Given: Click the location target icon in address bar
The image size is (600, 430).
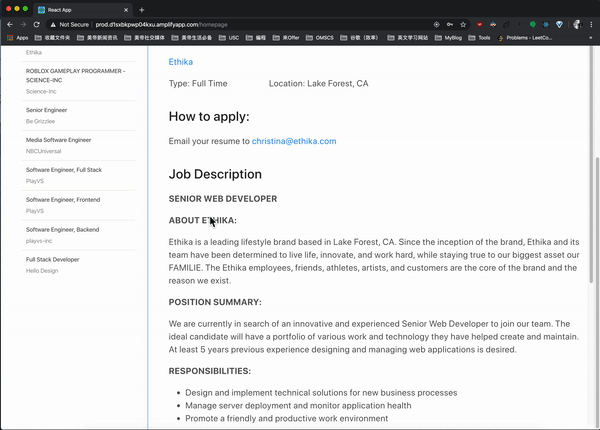Looking at the screenshot, I should (437, 24).
